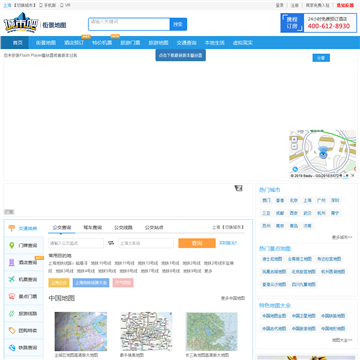Click the 交通换乘 signpost icon in sidebar
This screenshot has height=360, width=360.
12,228
